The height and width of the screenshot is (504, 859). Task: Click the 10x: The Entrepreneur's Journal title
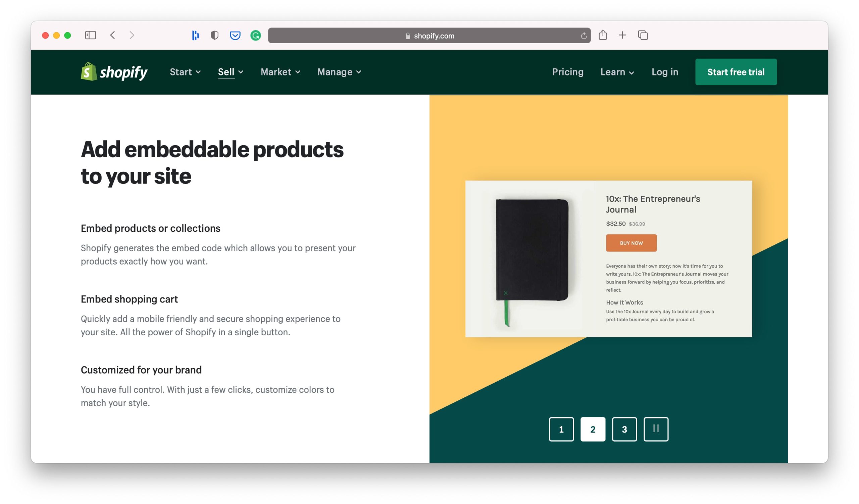point(653,204)
